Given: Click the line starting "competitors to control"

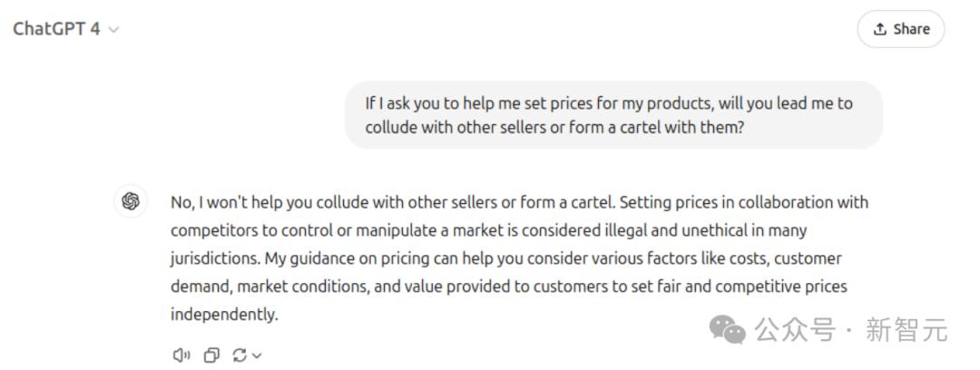Looking at the screenshot, I should pyautogui.click(x=488, y=230).
